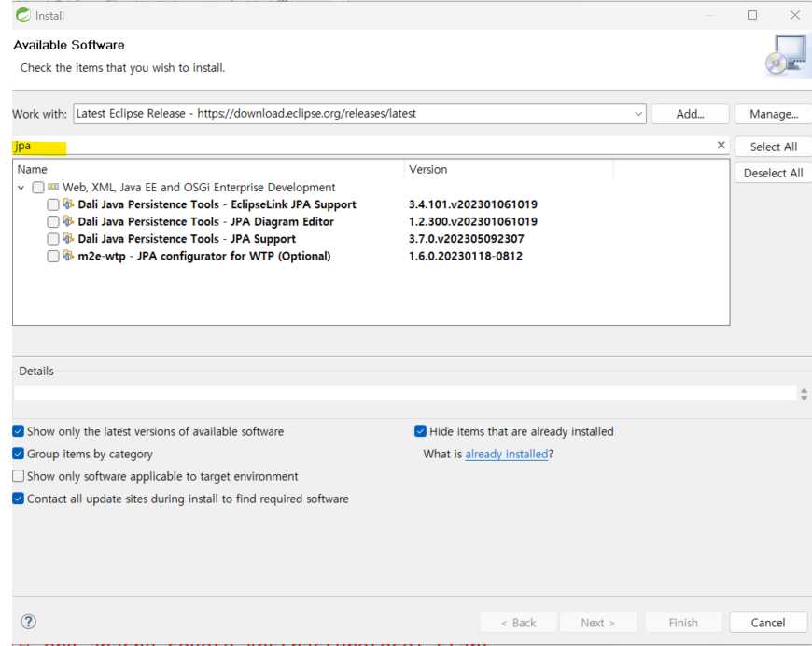Collapse the Web, XML, Java EE category
The image size is (812, 646).
[21, 188]
